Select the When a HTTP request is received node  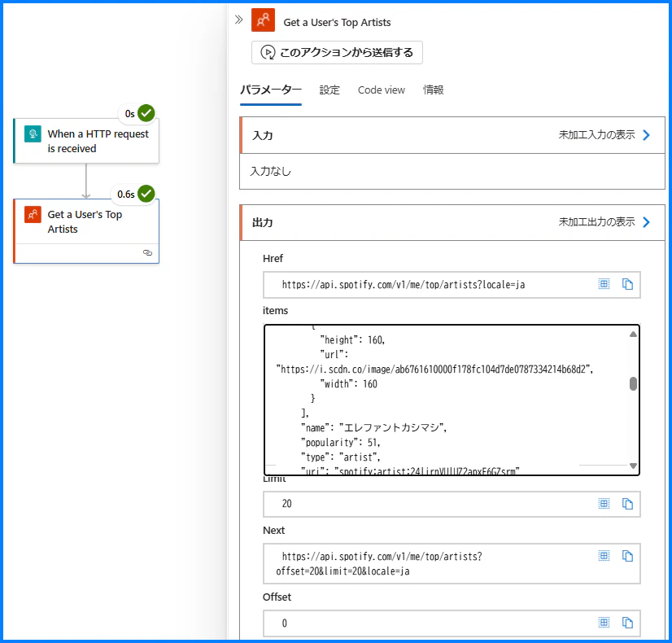click(86, 141)
